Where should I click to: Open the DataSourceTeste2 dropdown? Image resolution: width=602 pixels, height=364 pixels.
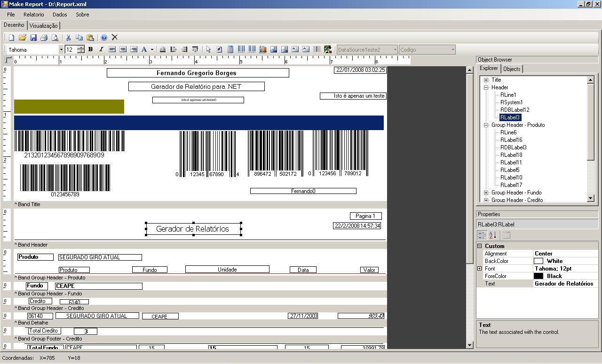point(395,49)
